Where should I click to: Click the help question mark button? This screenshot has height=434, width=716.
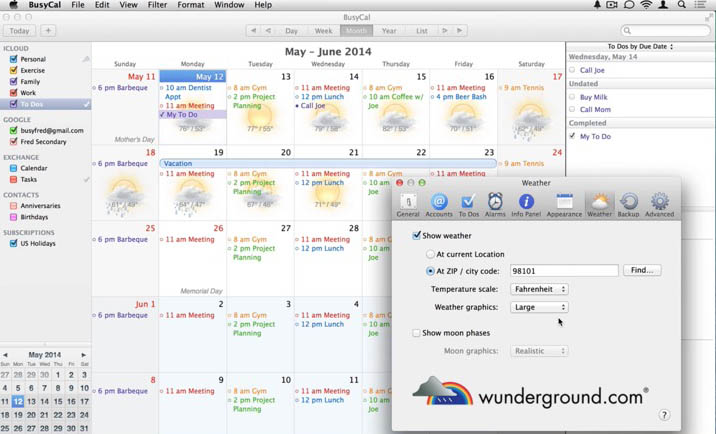(x=664, y=415)
